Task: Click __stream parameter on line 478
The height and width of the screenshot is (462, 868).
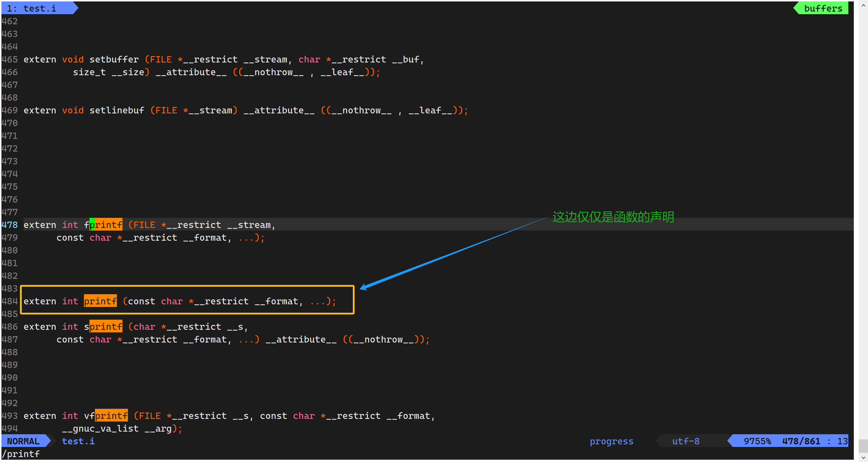Action: click(x=249, y=224)
